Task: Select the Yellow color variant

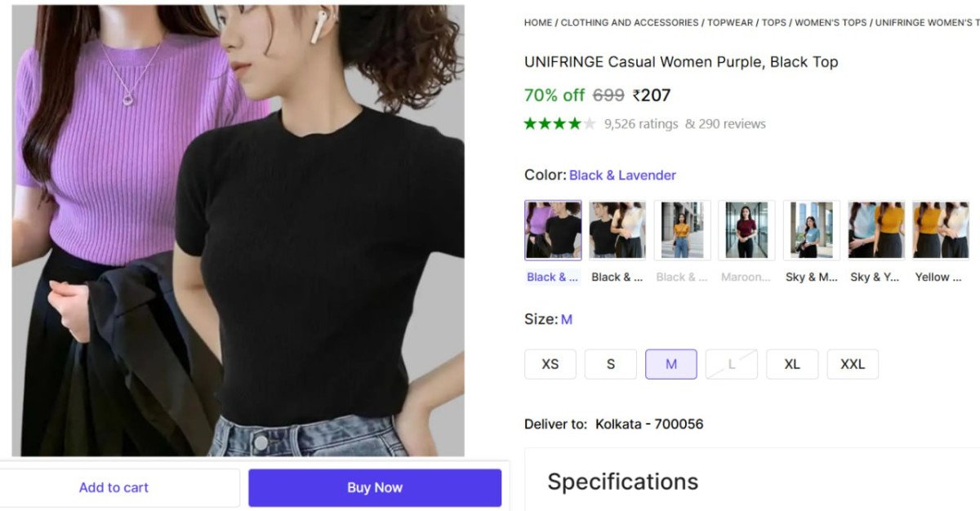Action: click(941, 229)
